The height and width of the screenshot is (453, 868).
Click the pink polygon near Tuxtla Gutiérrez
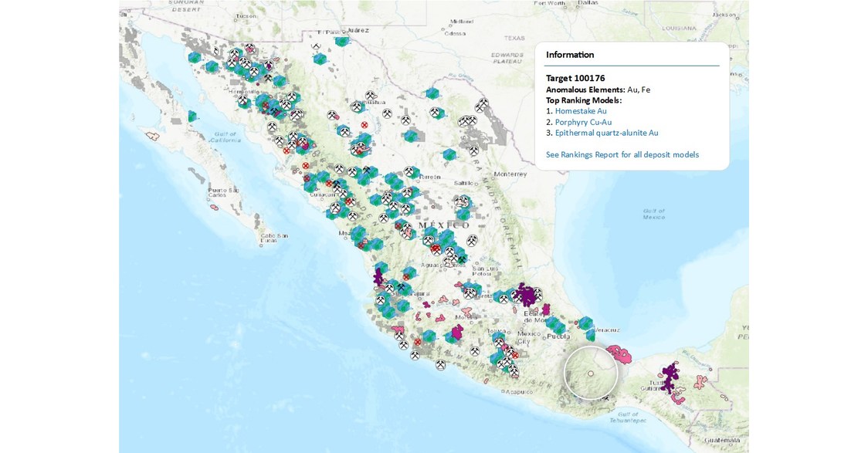pos(677,399)
